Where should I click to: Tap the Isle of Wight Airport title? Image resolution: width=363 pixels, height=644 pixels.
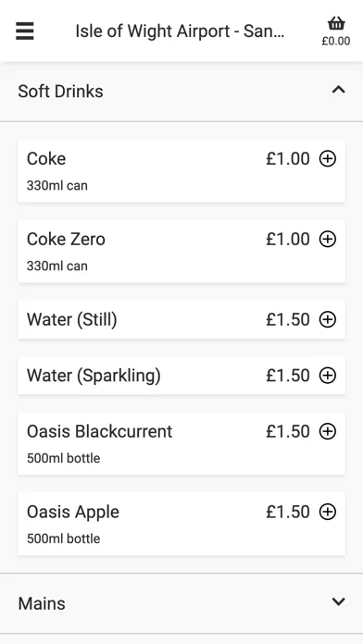(x=180, y=31)
